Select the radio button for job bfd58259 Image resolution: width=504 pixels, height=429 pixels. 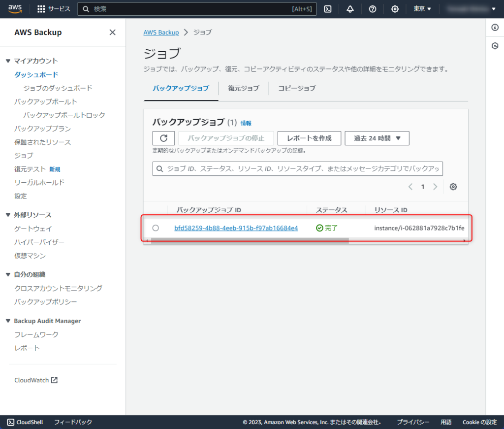(x=156, y=228)
